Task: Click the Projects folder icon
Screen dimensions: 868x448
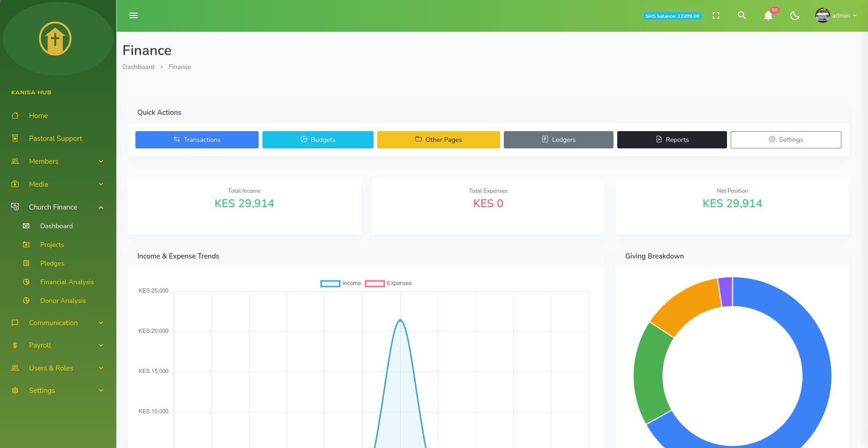Action: [26, 245]
